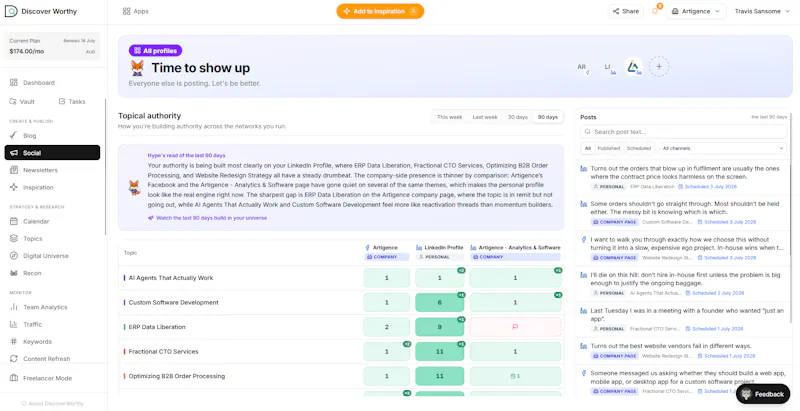800x411 pixels.
Task: Click the Tasks checkbox icon
Action: pos(62,101)
